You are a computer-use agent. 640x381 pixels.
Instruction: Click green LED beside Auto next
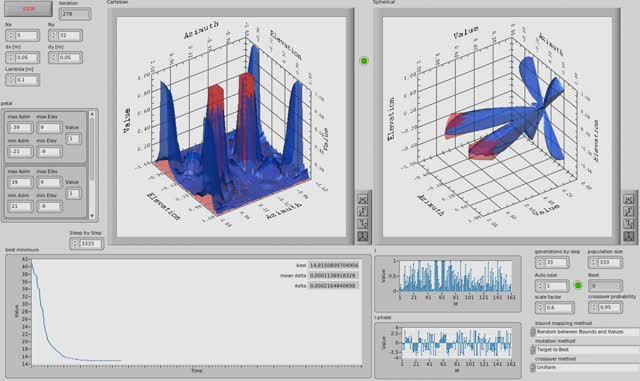coord(578,285)
